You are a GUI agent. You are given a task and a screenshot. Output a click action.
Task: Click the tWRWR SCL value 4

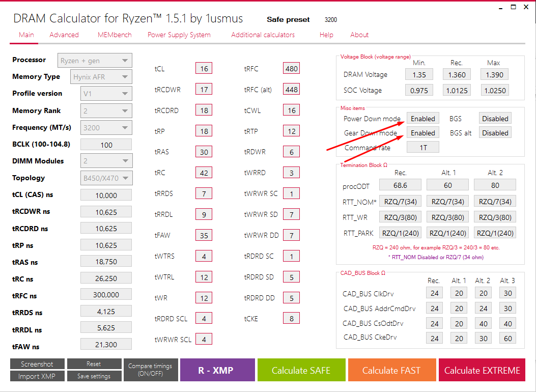[204, 339]
